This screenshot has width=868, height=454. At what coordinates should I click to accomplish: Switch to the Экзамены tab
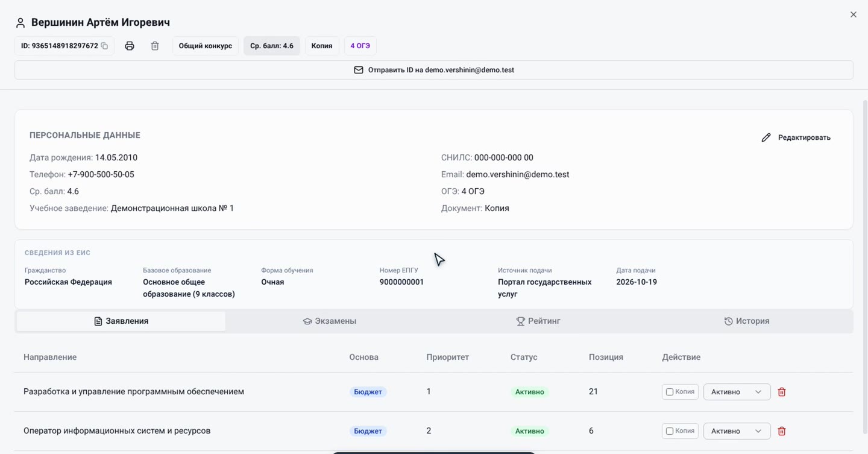(x=330, y=321)
